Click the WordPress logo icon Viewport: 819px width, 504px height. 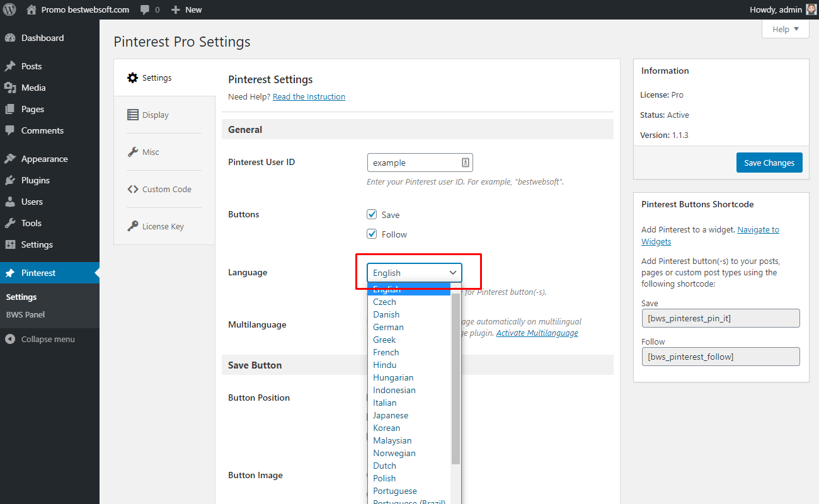(x=9, y=9)
